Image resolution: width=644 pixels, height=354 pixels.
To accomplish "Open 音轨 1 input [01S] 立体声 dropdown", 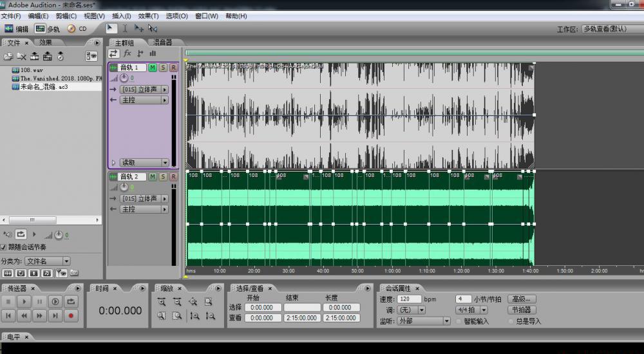I will [144, 89].
